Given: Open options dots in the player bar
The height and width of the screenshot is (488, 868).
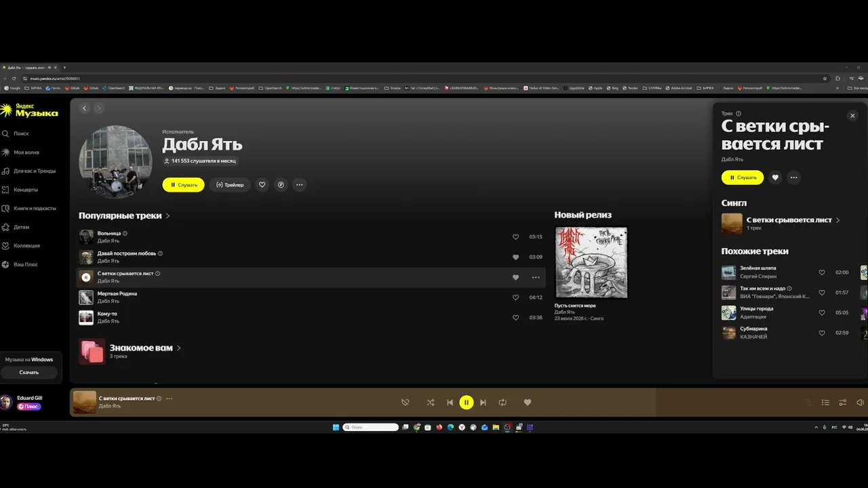Looking at the screenshot, I should click(x=169, y=399).
